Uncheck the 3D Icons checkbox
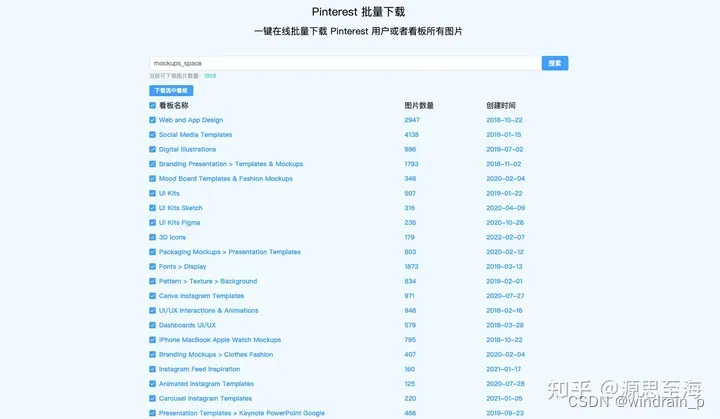 (152, 237)
